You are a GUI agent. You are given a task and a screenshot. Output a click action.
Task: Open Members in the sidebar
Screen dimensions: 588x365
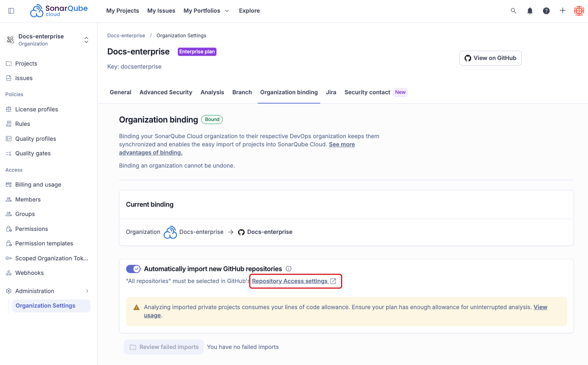[28, 199]
